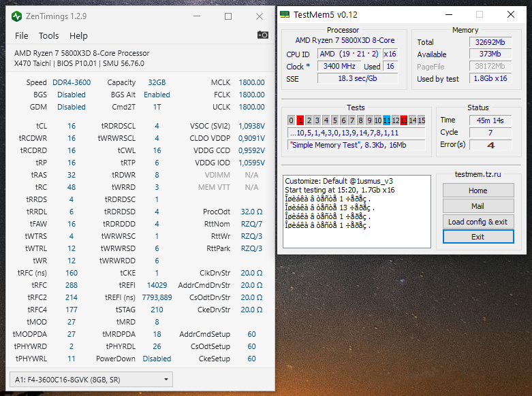Viewport: 532px width, 396px height.
Task: Click the CPU ID value AMD (19 · 21 · 2)
Action: click(349, 54)
